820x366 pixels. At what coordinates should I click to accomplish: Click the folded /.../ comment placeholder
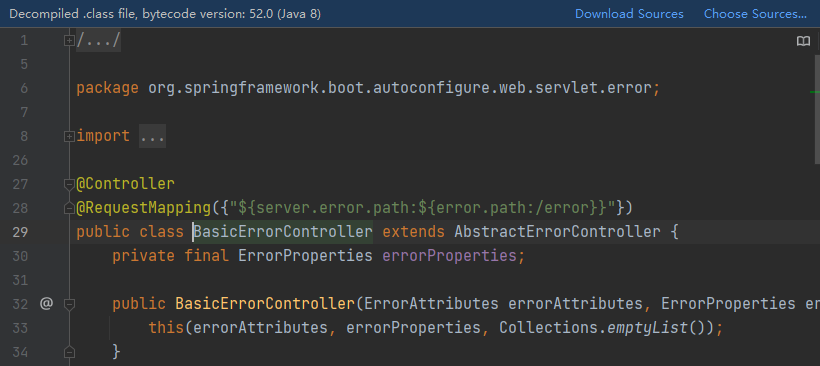(x=98, y=40)
